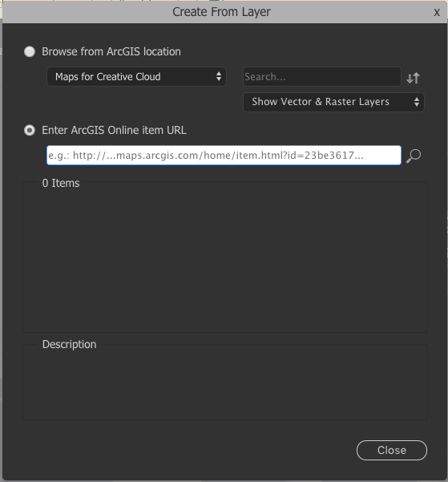Viewport: 448px width, 482px height.
Task: Open the Maps for Creative Cloud dropdown
Action: coord(136,76)
